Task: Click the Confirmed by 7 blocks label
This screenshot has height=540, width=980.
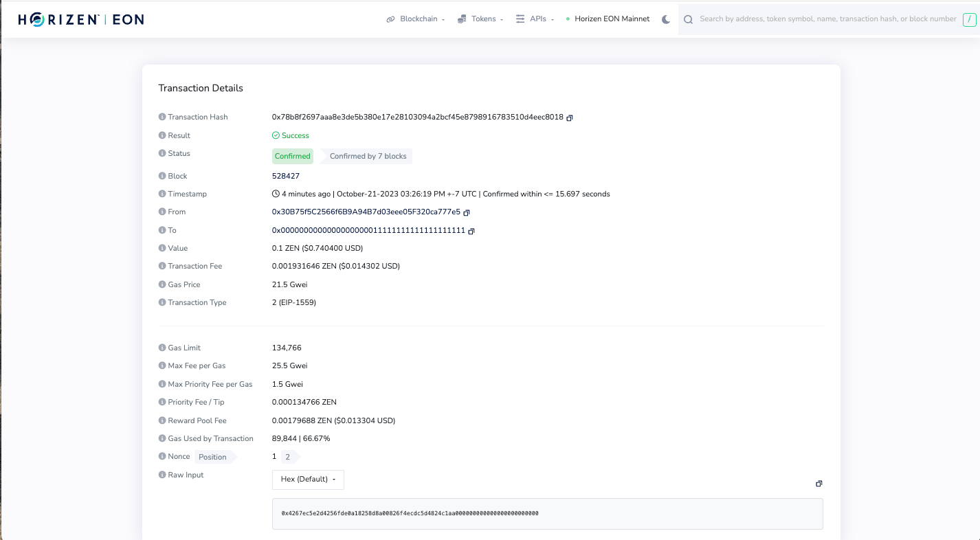Action: (x=368, y=156)
